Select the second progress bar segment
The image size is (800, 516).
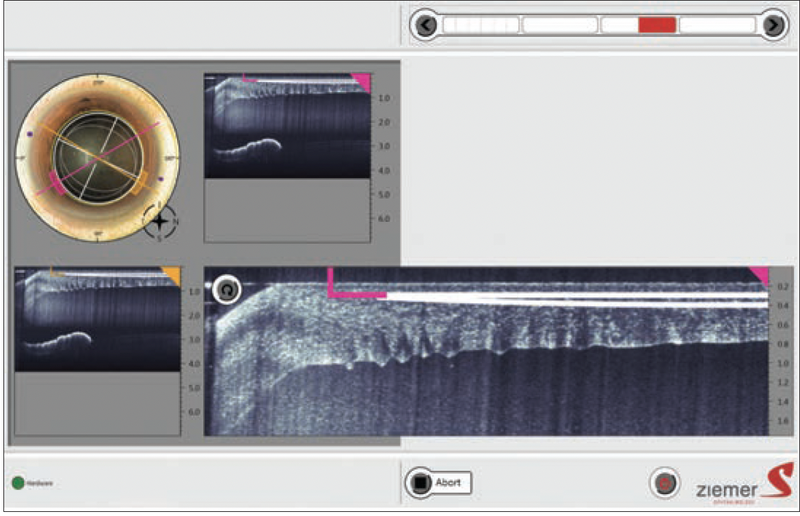(560, 24)
